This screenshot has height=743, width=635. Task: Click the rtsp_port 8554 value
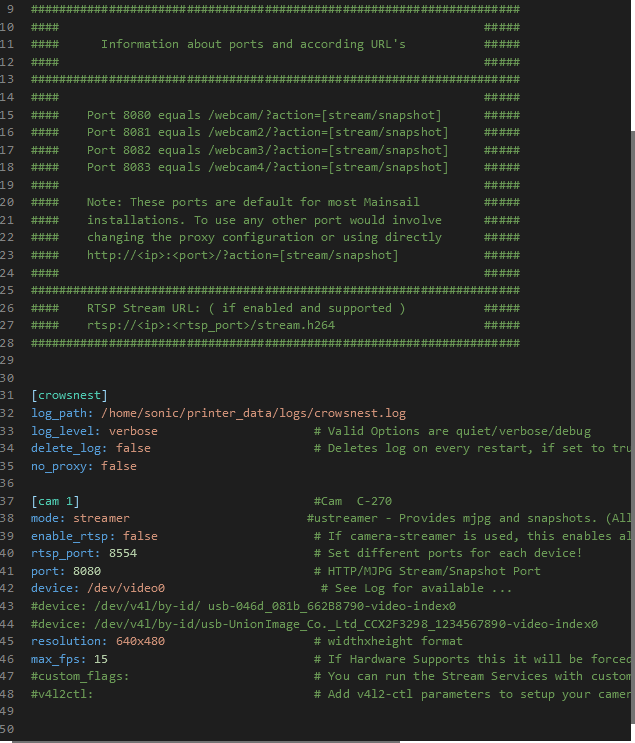tap(123, 553)
